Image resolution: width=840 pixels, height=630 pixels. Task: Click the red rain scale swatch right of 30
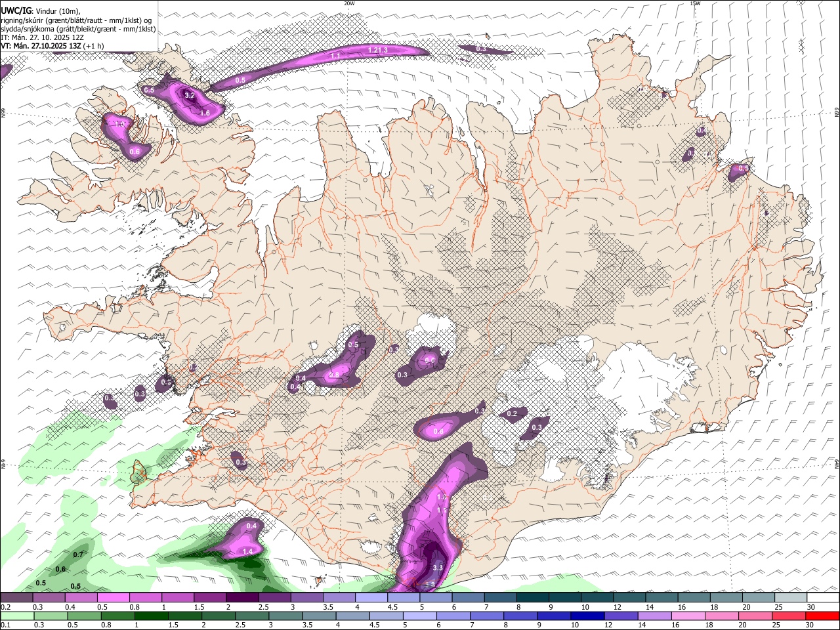824,616
